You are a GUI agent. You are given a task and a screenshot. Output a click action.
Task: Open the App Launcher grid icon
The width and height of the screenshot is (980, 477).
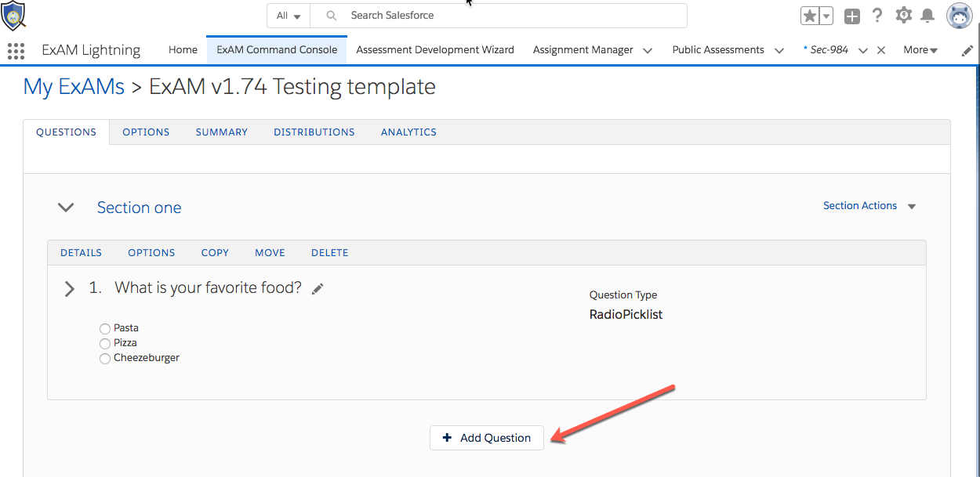(x=16, y=51)
